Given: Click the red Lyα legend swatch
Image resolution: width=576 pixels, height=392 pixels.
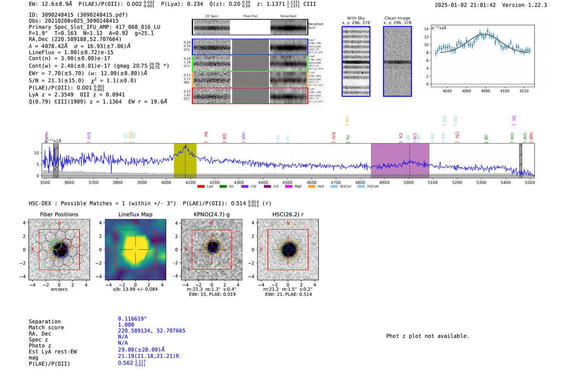Looking at the screenshot, I should 201,186.
